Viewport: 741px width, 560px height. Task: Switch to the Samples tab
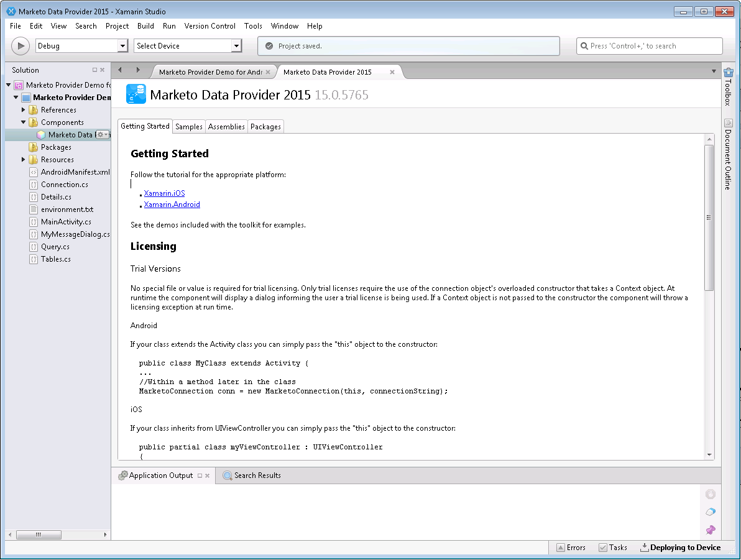[x=188, y=126]
